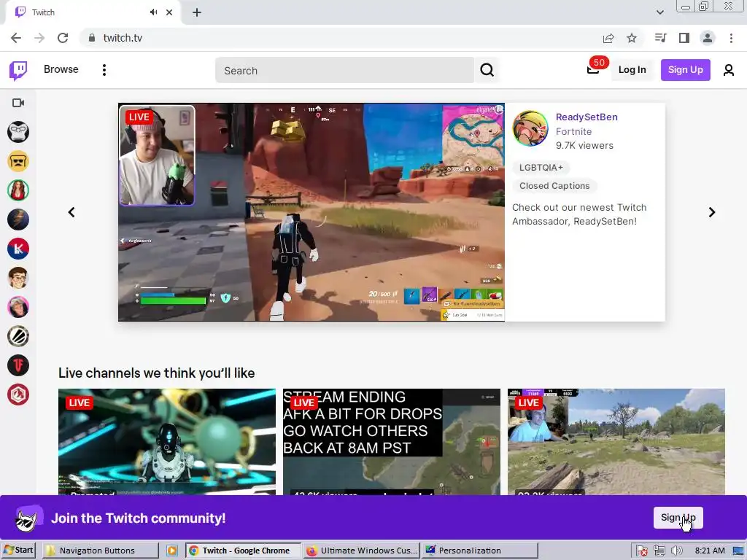Click the cat mascot icon in banner

pos(28,518)
